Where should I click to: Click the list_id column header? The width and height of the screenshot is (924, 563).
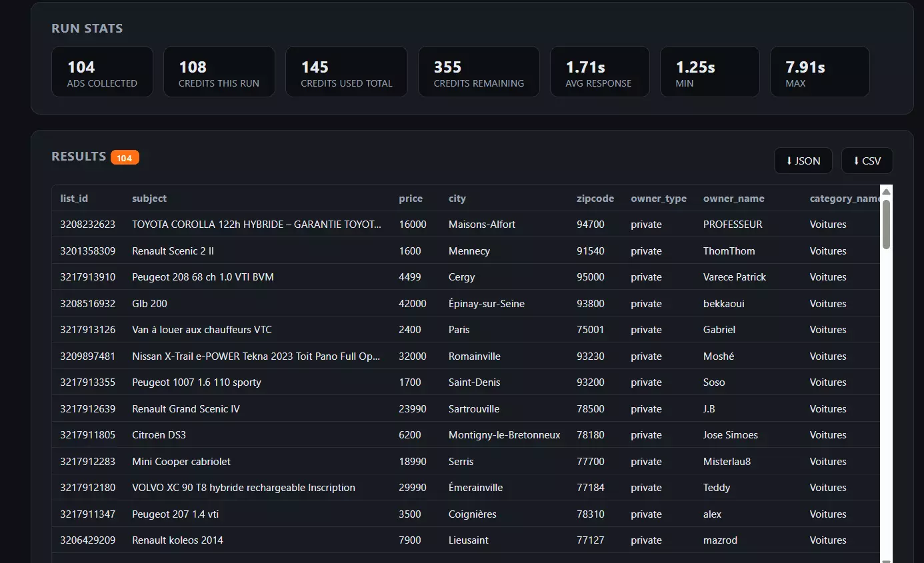click(x=74, y=199)
